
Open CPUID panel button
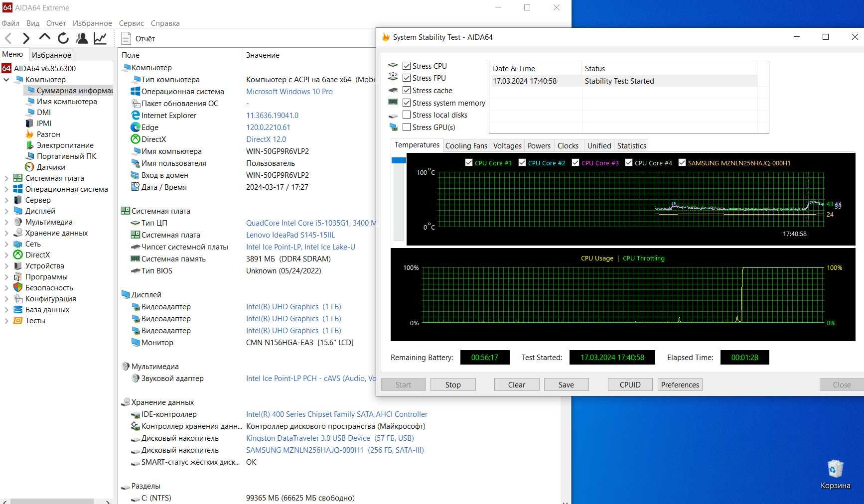pyautogui.click(x=630, y=384)
